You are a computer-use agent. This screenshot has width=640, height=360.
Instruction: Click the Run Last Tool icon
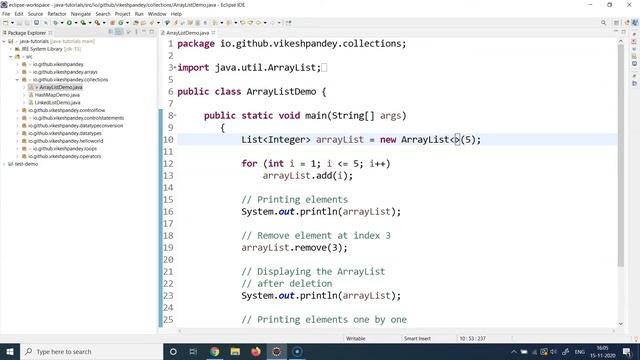pyautogui.click(x=97, y=23)
